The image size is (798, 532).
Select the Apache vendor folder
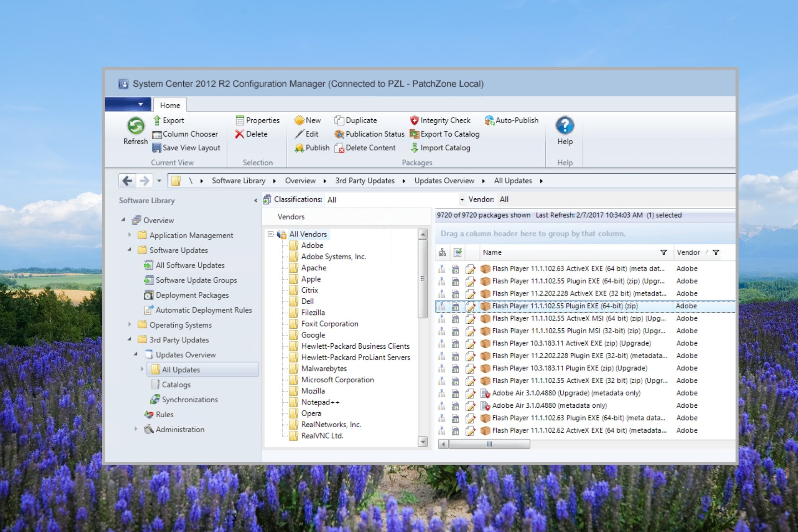308,268
